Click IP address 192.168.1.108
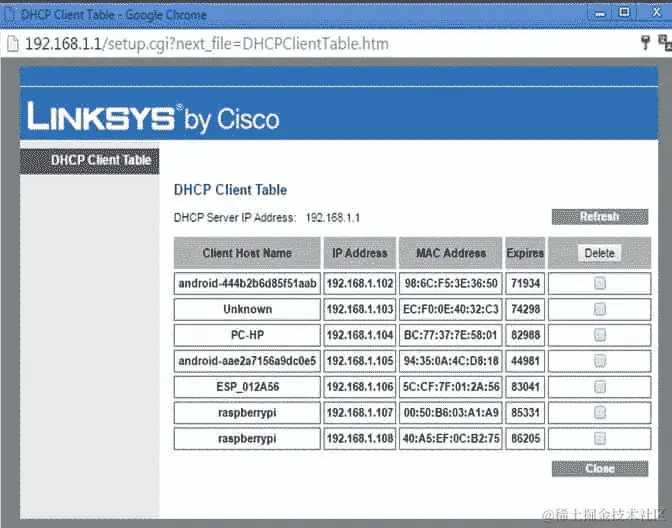 360,438
